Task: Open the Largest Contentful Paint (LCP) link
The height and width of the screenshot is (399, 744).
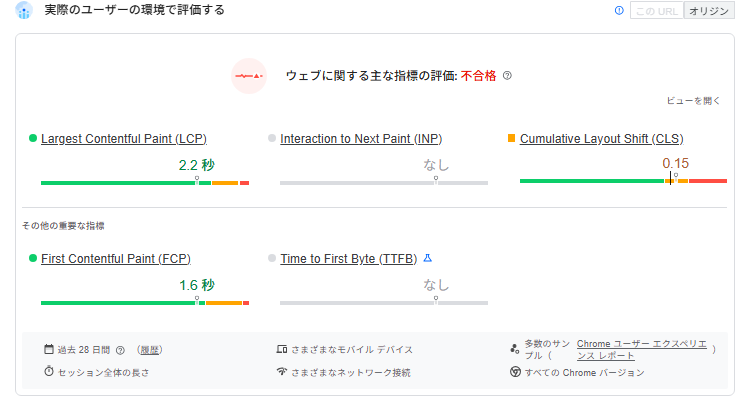Action: (124, 139)
